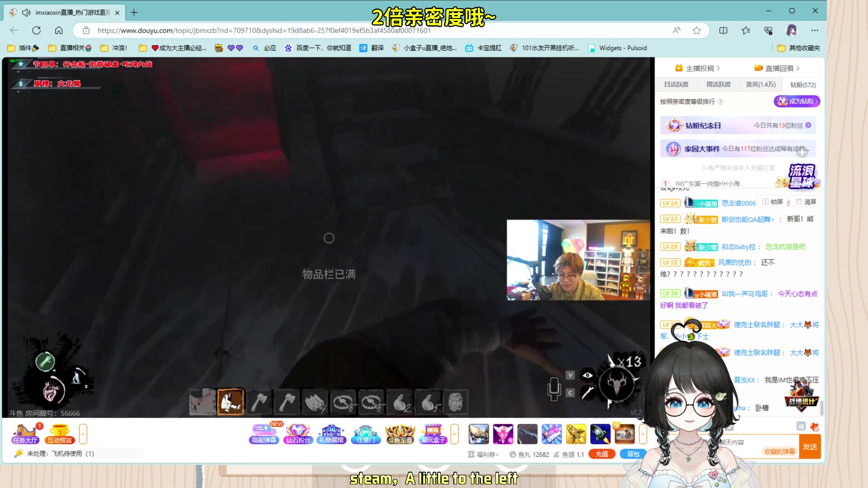The image size is (868, 488).
Task: Open 高能弹幕 danmaku feature
Action: coord(264,434)
